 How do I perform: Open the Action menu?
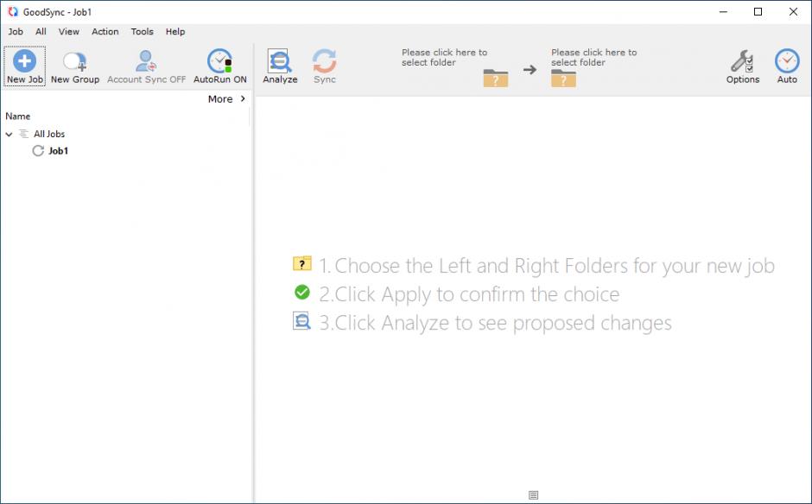[105, 32]
